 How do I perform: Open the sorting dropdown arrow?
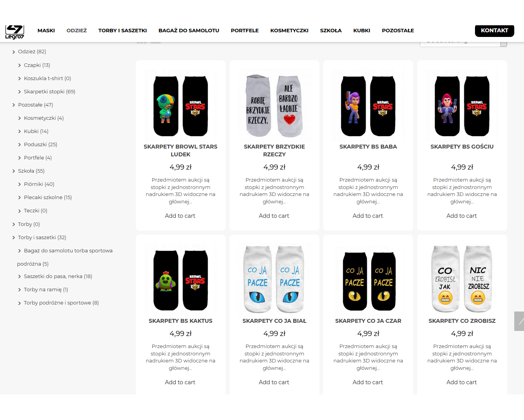[x=503, y=44]
